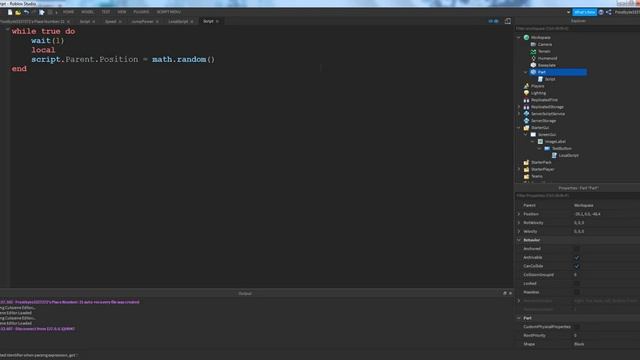This screenshot has width=640, height=360.
Task: Click the help icon beside What's New
Action: (601, 12)
